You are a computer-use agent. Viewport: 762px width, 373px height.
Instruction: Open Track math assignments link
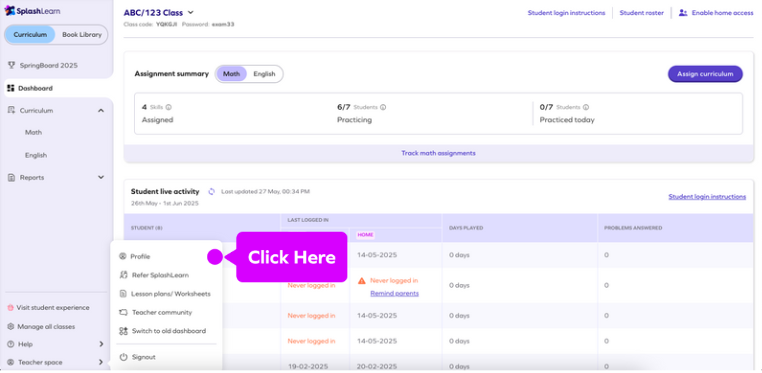pos(438,153)
